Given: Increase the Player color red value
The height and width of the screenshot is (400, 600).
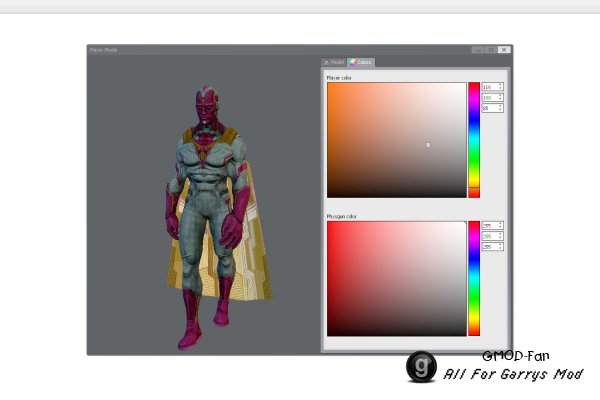Looking at the screenshot, I should pyautogui.click(x=500, y=85).
